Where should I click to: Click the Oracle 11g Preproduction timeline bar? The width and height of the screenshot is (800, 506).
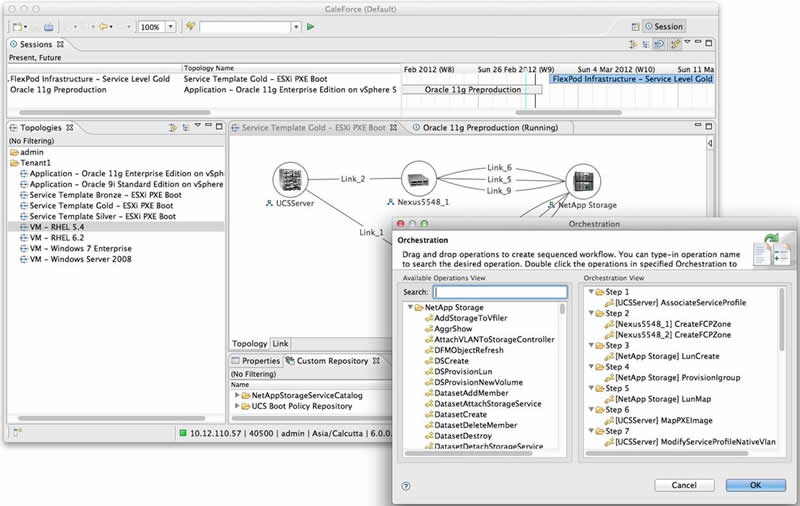pos(473,90)
